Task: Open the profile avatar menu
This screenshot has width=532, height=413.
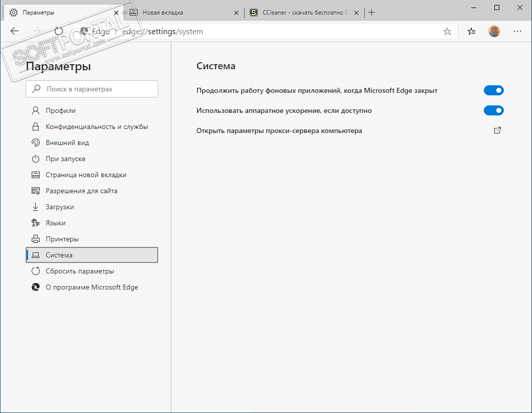Action: coord(494,31)
